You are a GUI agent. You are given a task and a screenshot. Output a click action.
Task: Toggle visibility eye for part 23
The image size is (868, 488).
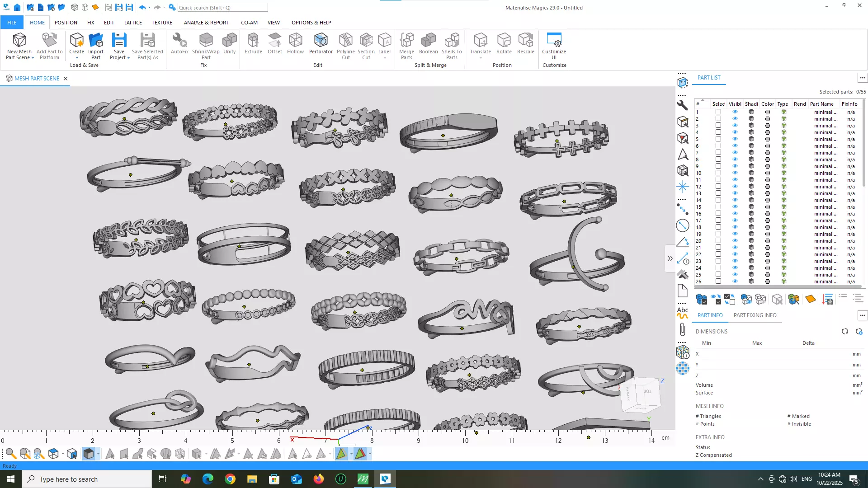tap(735, 261)
